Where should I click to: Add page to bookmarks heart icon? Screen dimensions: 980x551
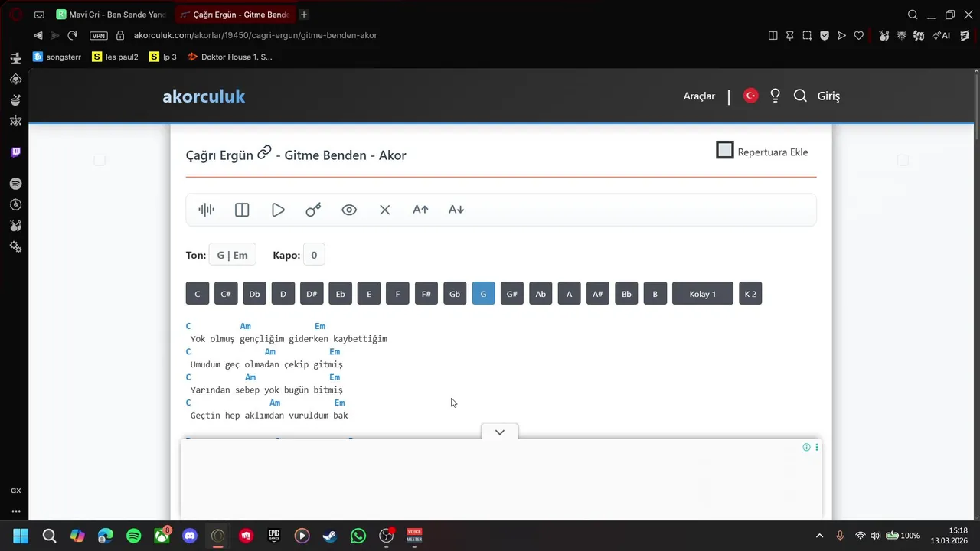pyautogui.click(x=859, y=35)
